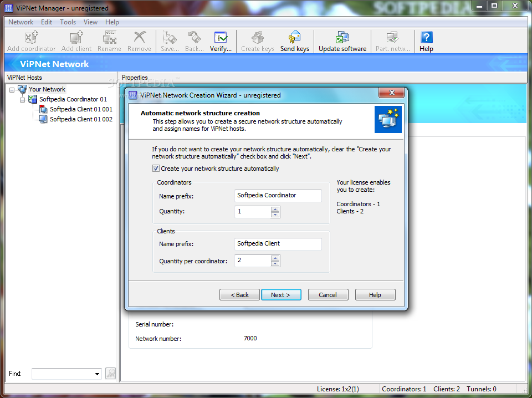Screen dimensions: 532x398
Task: Click the Create keys toolbar icon
Action: (258, 37)
